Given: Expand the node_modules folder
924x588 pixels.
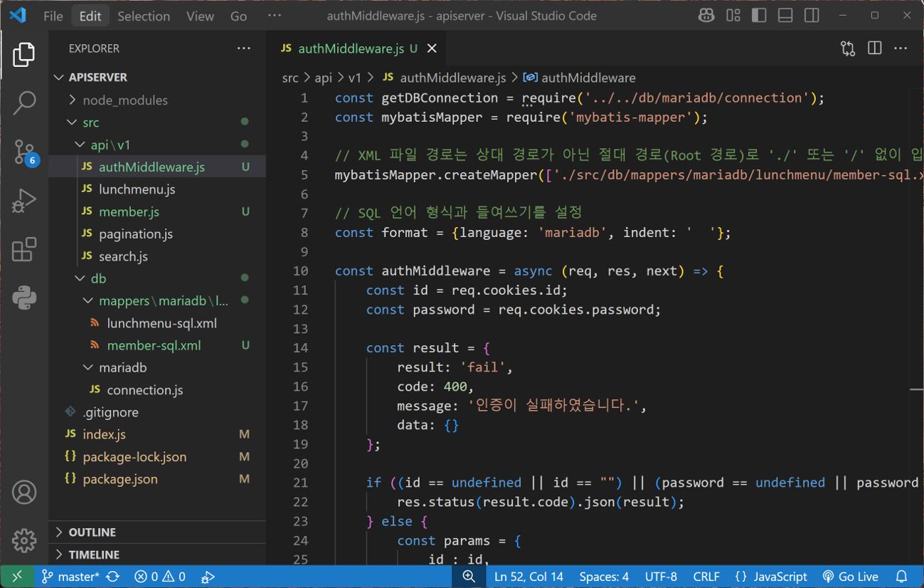Looking at the screenshot, I should [x=158, y=100].
